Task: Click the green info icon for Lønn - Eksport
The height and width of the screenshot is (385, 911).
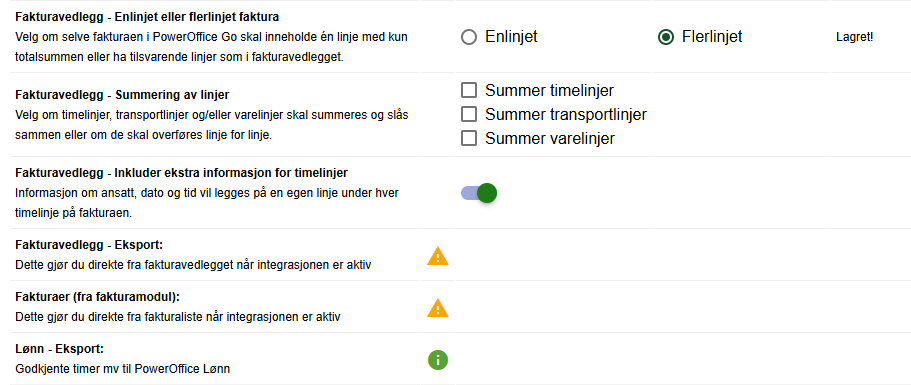Action: coord(438,360)
